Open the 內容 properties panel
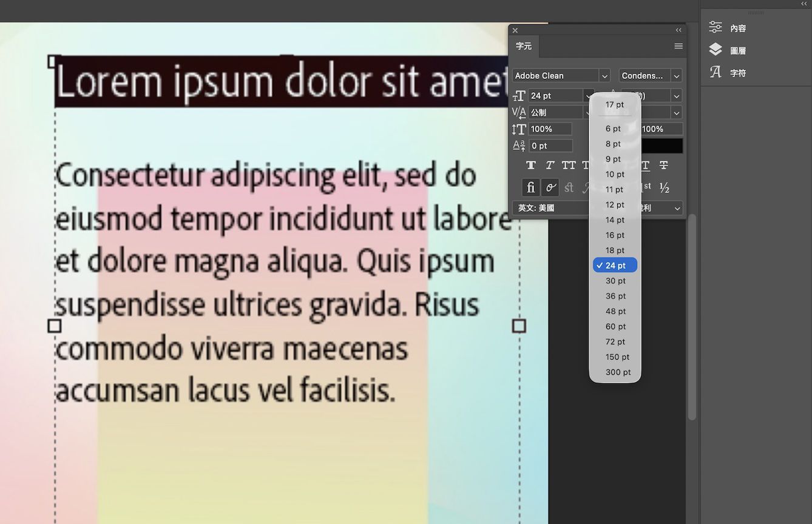This screenshot has width=812, height=524. click(728, 28)
